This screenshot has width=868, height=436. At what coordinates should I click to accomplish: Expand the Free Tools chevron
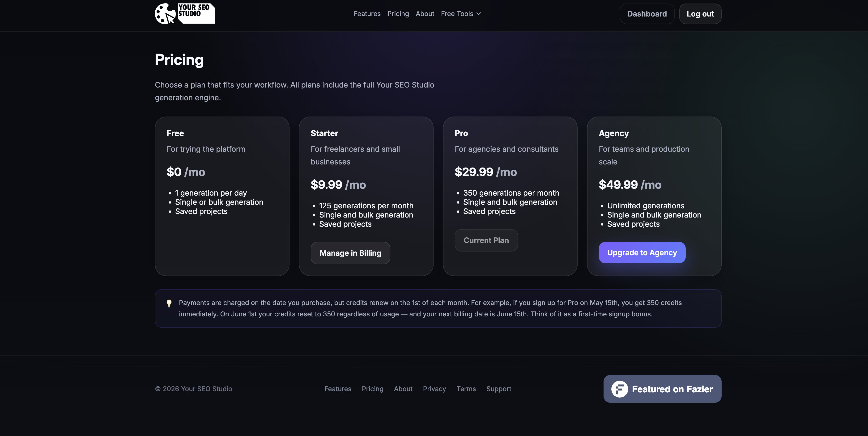(x=478, y=14)
